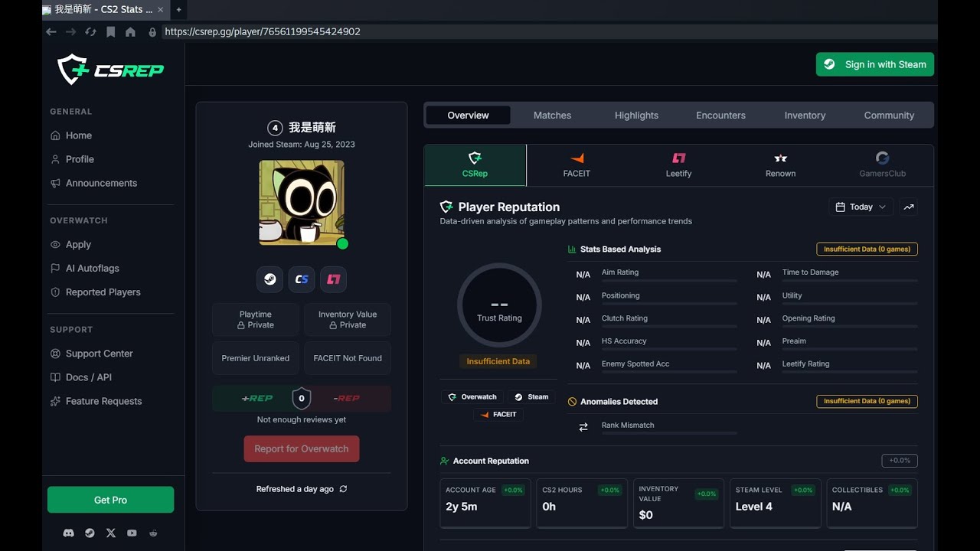Switch to the Highlights tab
Viewport: 980px width, 551px height.
(x=636, y=116)
